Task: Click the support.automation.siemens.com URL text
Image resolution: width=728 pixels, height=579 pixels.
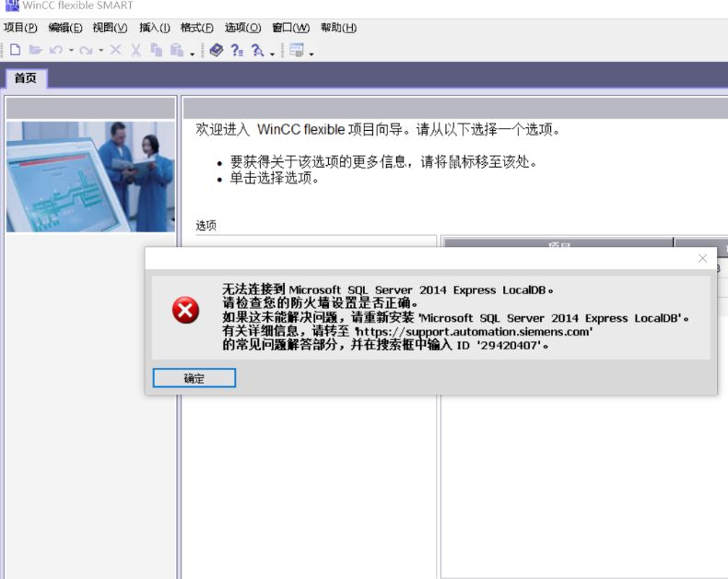Action: 474,332
